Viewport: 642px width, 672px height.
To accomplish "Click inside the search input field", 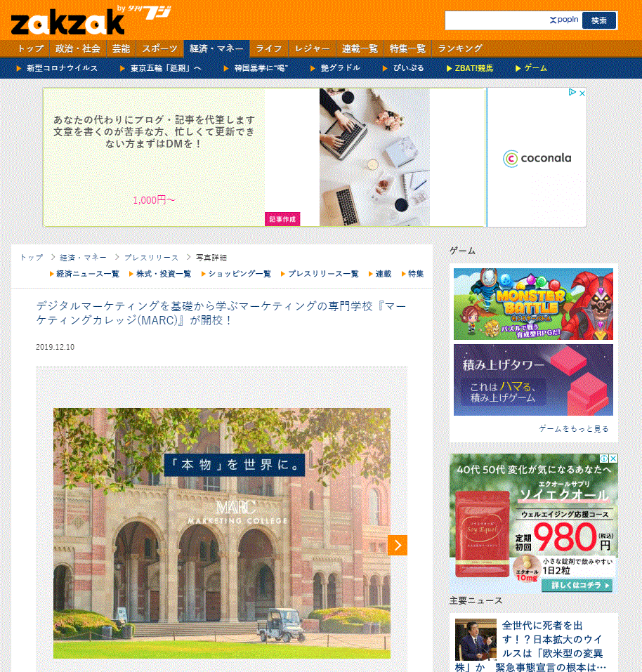I will click(499, 20).
